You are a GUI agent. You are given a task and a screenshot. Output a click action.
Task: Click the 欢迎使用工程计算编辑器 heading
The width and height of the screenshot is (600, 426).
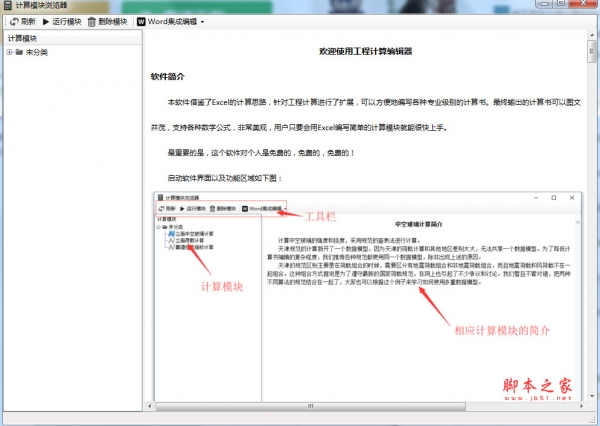(365, 50)
